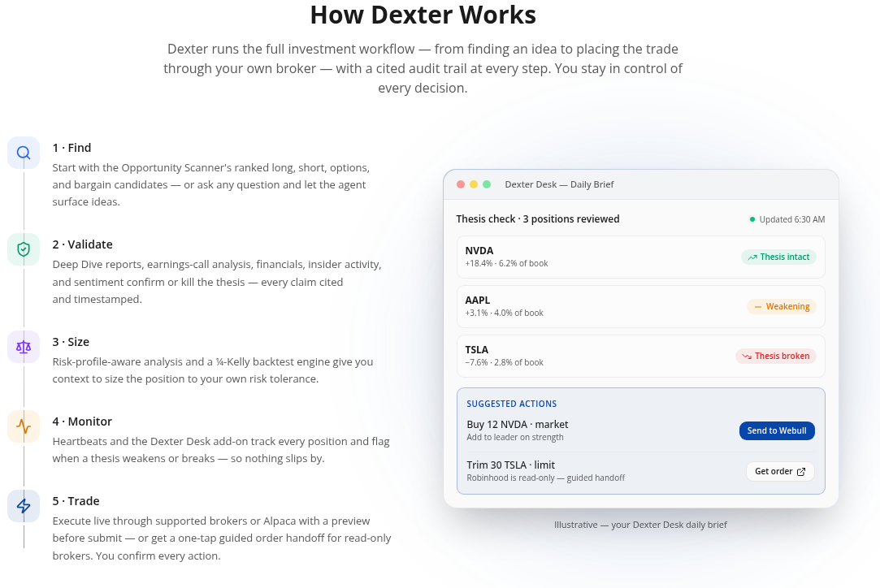Click the Validate shield check icon
Viewport: 880px width, 588px height.
click(x=24, y=249)
